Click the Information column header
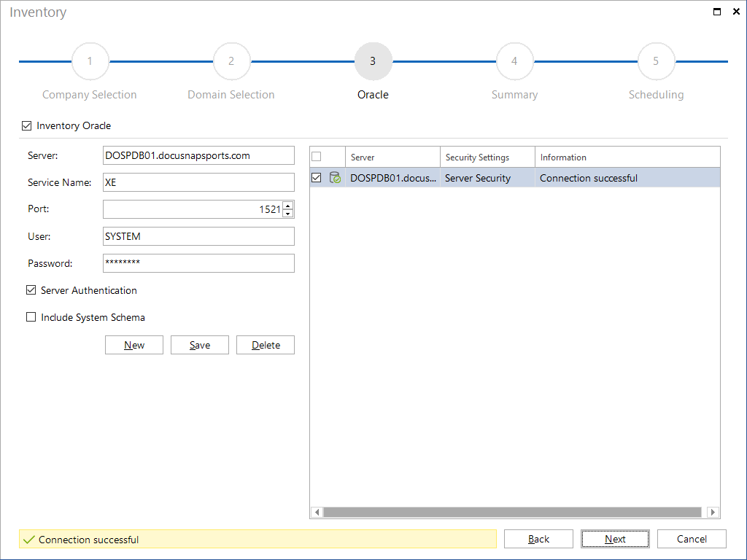Image resolution: width=747 pixels, height=560 pixels. [627, 157]
